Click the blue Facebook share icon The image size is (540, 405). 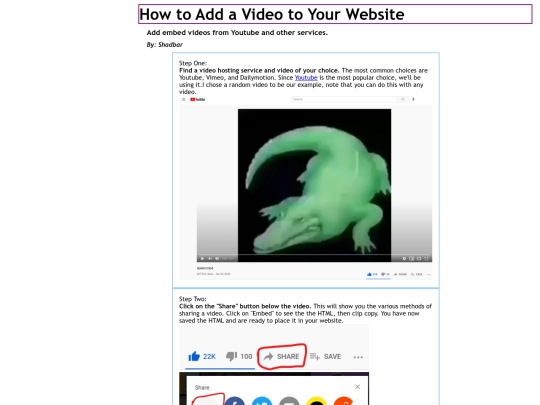click(235, 401)
